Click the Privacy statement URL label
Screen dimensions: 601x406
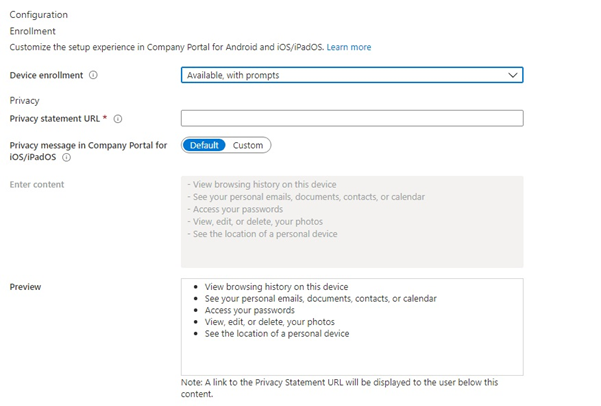click(x=55, y=119)
